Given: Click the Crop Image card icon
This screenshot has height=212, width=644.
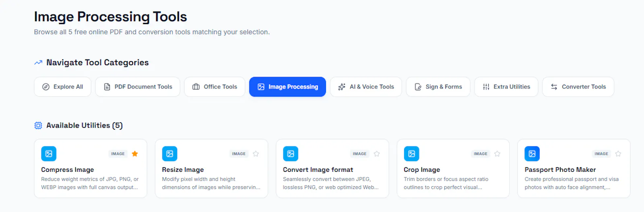Looking at the screenshot, I should coord(411,154).
